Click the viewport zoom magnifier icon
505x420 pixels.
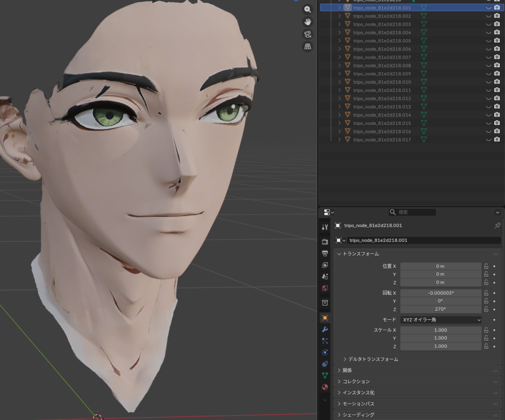(308, 9)
